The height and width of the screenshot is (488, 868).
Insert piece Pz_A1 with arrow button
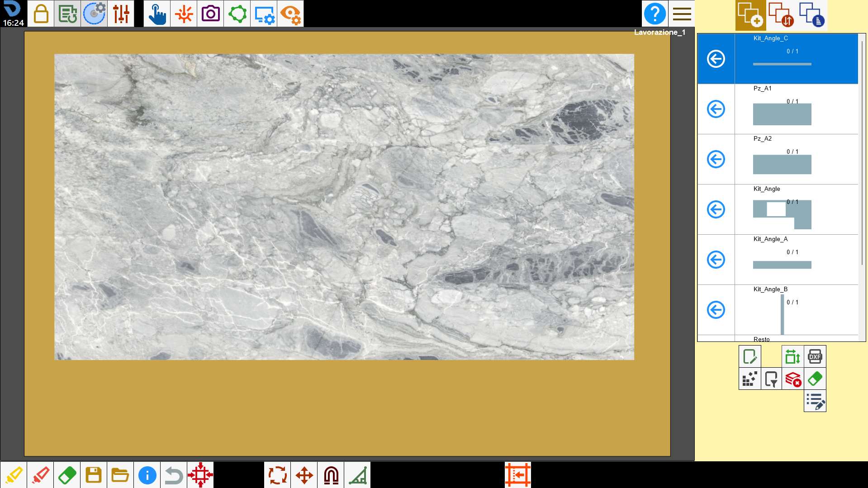pos(716,109)
